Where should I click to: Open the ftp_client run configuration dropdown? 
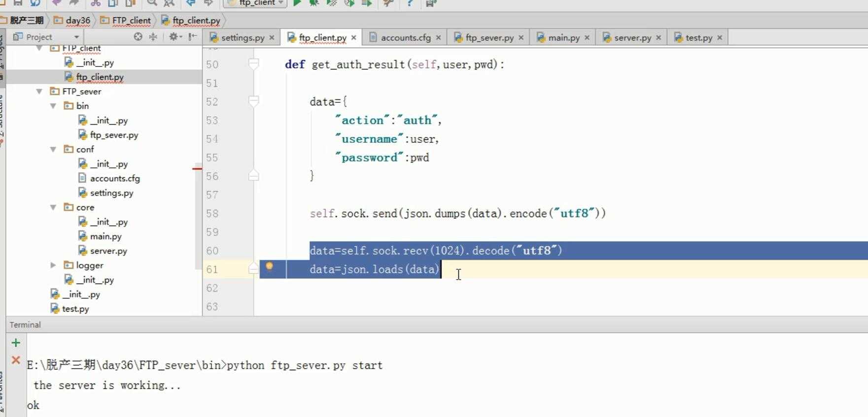[x=255, y=3]
